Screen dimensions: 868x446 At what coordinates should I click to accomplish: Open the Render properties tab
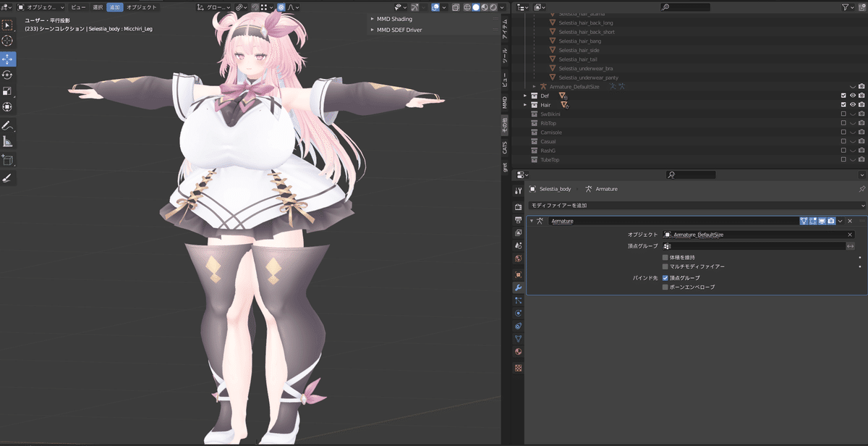click(518, 207)
